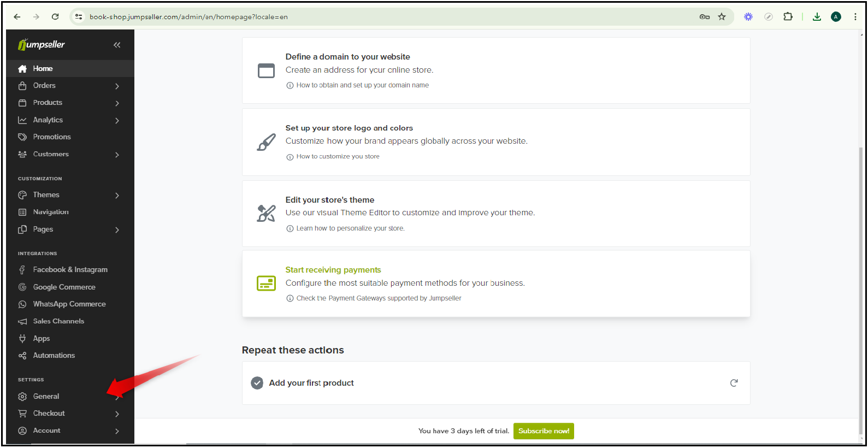Click the Navigation list icon
Screen dimensions: 868x448
click(x=22, y=212)
